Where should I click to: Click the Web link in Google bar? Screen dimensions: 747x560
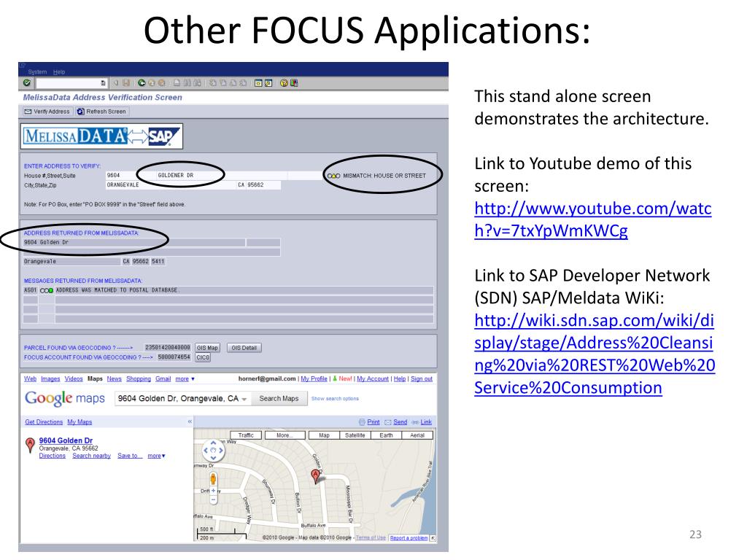pos(30,378)
